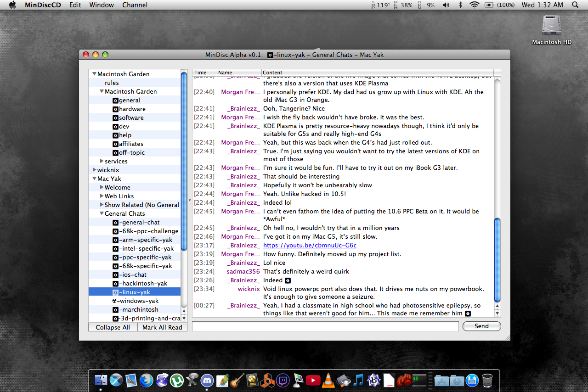Open the battery status menu
The width and height of the screenshot is (588, 392).
point(500,5)
